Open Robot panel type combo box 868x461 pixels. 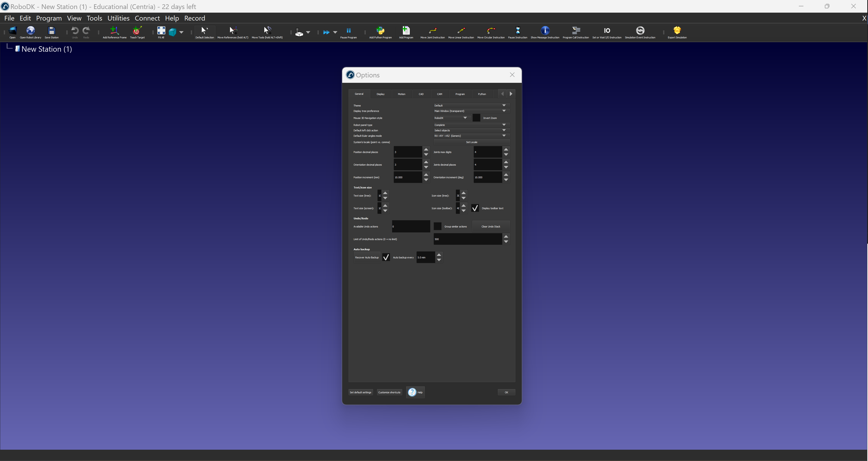click(x=471, y=125)
